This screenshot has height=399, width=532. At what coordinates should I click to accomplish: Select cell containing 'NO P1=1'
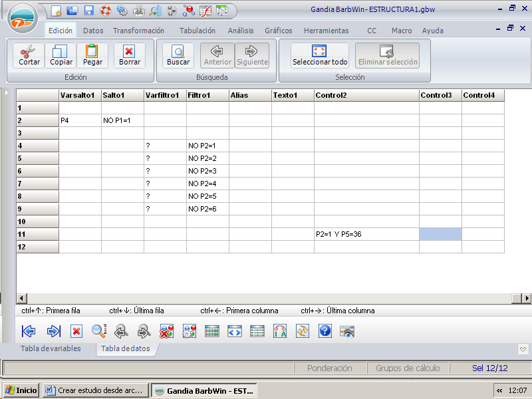click(x=122, y=120)
